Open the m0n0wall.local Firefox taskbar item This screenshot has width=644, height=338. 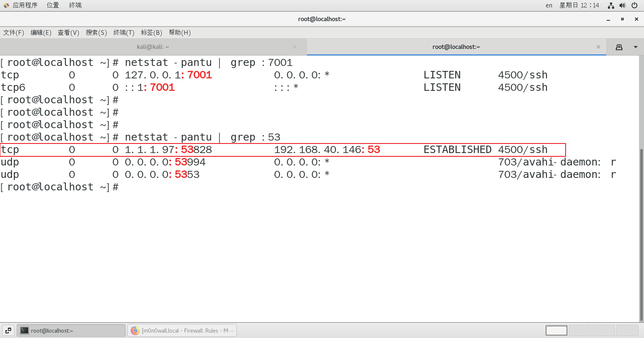pos(182,331)
